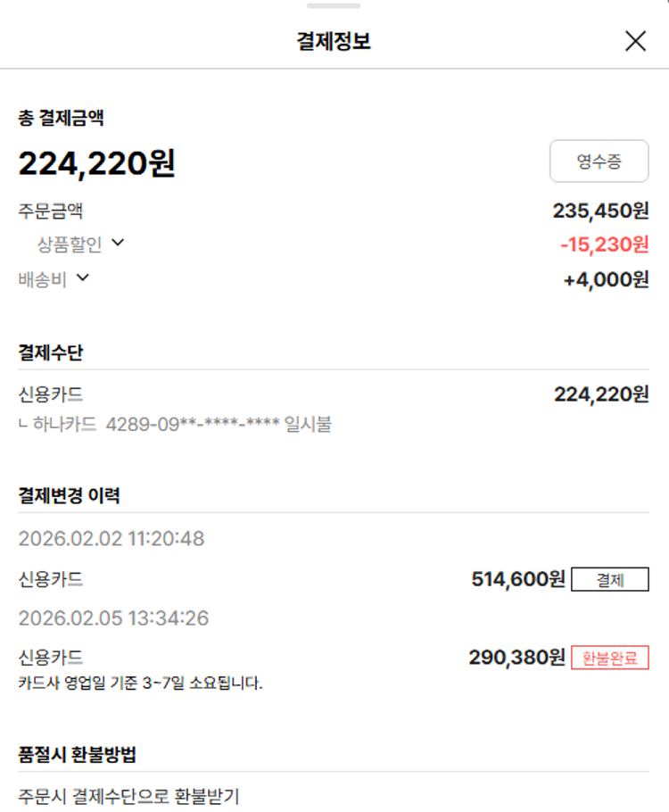Viewport: 669px width, 812px height.
Task: Click the 주문시 결제수단으로 환불받기 text
Action: [129, 797]
